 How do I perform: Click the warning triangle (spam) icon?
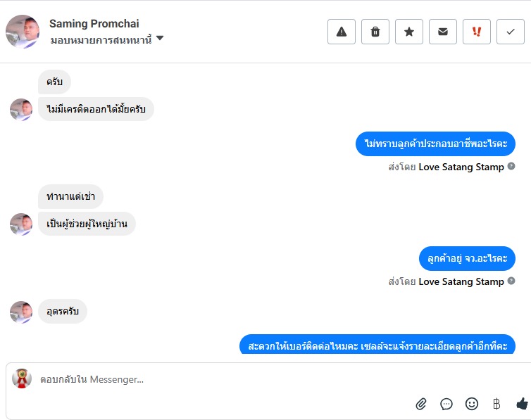342,32
